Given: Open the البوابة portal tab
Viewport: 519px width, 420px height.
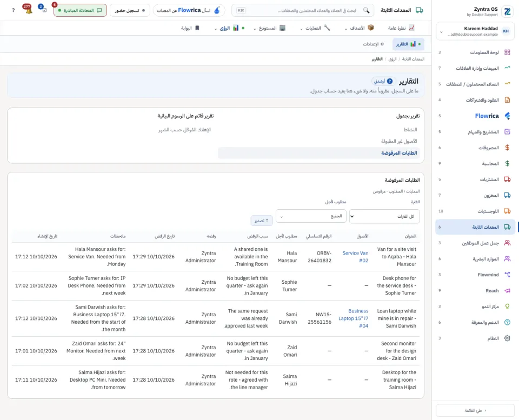Looking at the screenshot, I should (x=190, y=28).
